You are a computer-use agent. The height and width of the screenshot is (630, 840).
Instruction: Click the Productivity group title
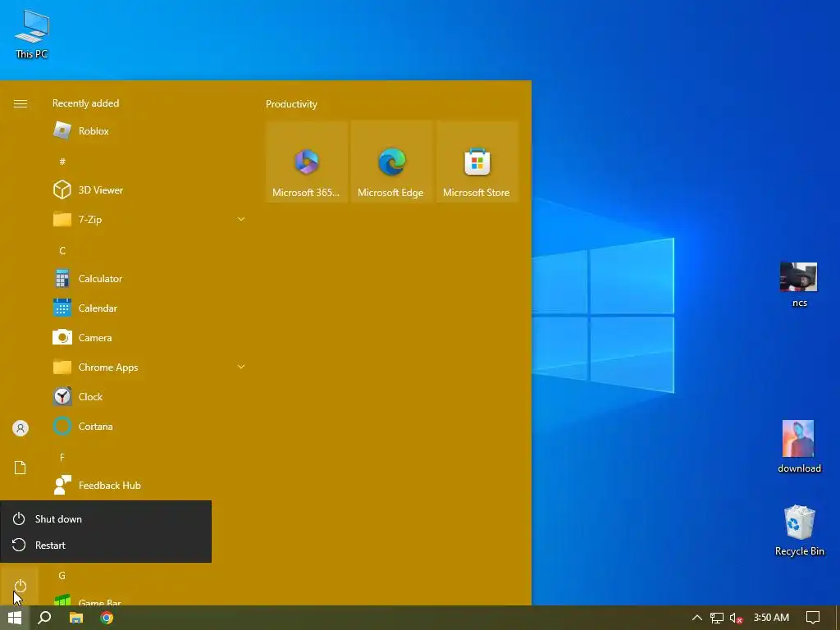click(x=291, y=104)
